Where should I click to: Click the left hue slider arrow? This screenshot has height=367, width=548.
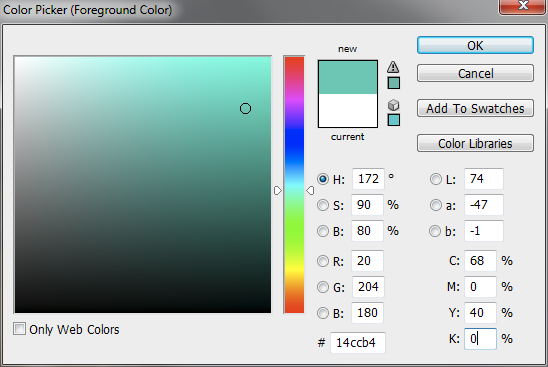[277, 190]
